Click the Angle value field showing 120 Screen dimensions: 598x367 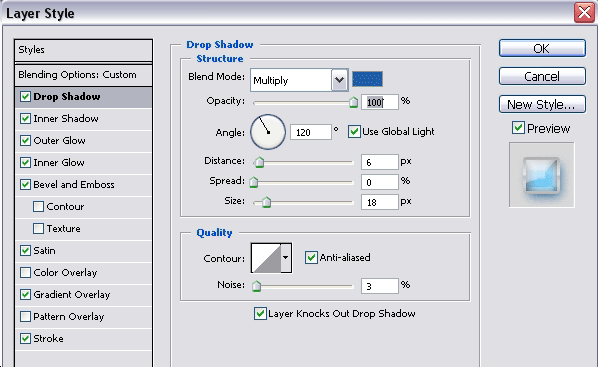click(310, 132)
